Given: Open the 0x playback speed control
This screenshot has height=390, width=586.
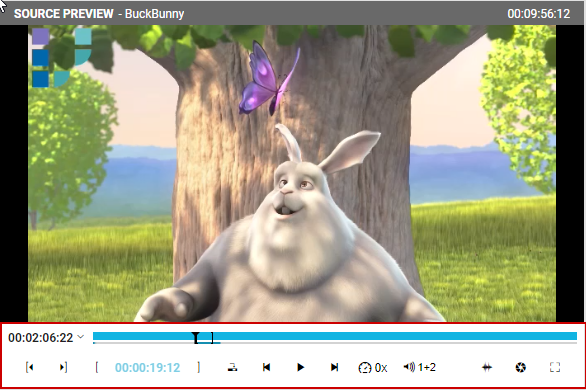Looking at the screenshot, I should [x=373, y=368].
